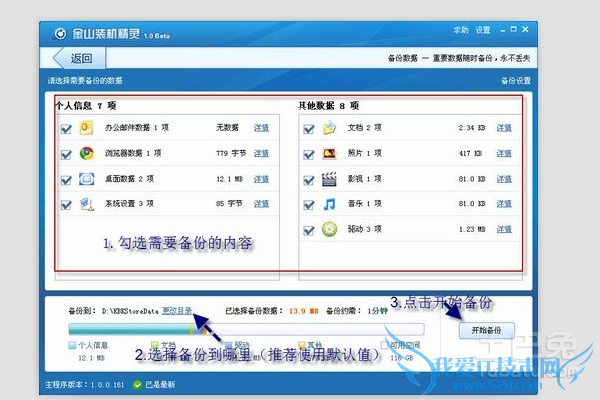Open 详情 for 文档

tap(504, 128)
